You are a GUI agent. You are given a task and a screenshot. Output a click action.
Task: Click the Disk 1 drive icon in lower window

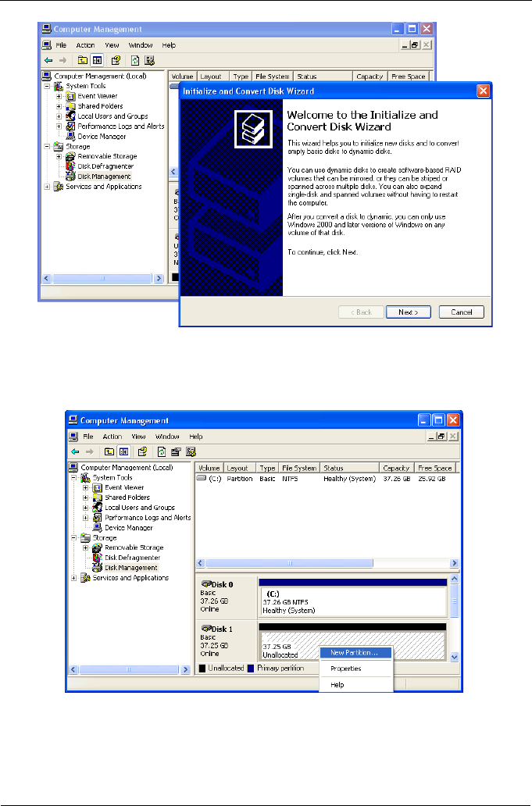[206, 629]
